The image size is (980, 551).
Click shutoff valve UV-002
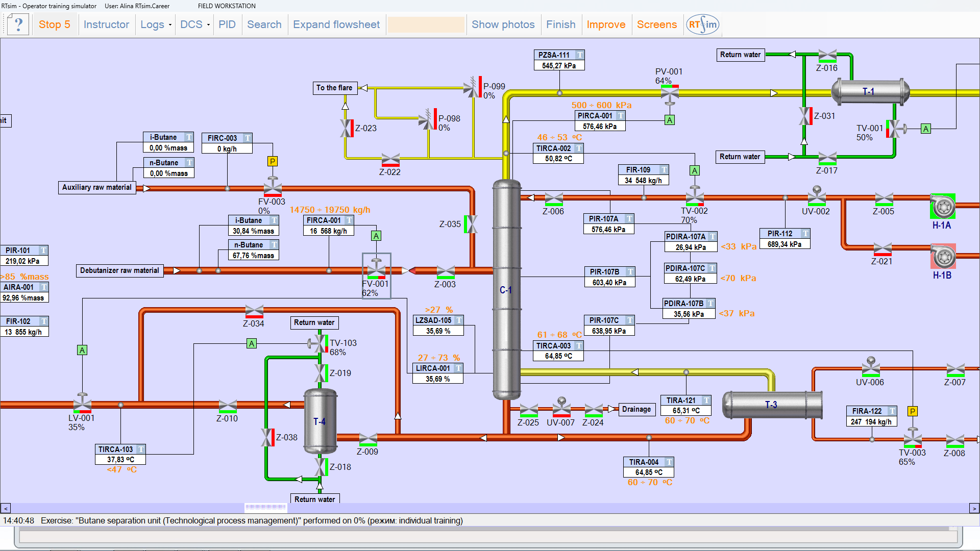pos(817,196)
